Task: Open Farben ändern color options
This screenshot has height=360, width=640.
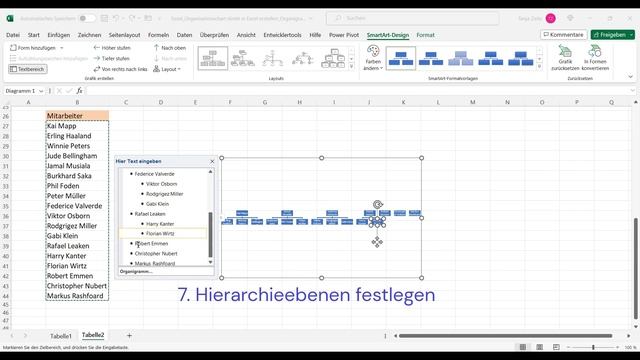Action: pos(373,58)
